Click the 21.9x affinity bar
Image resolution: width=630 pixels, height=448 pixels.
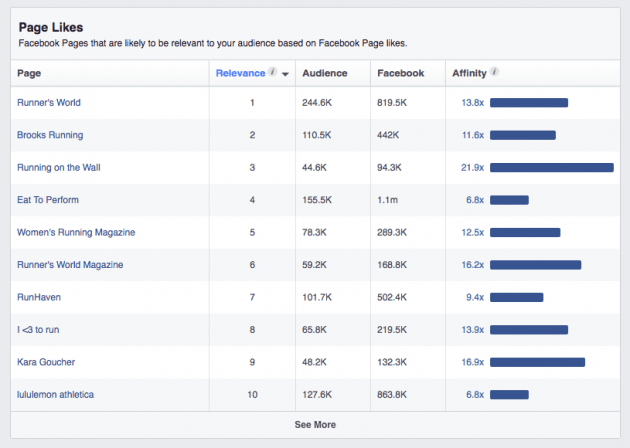551,167
